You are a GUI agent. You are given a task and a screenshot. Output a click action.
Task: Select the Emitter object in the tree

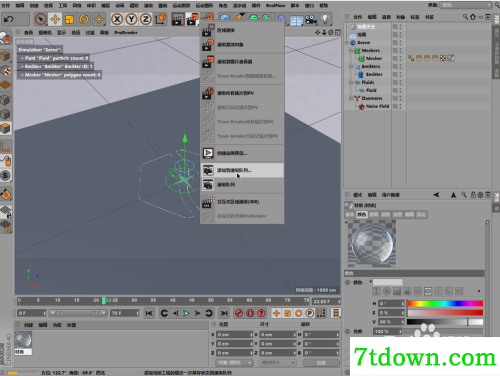(x=374, y=74)
